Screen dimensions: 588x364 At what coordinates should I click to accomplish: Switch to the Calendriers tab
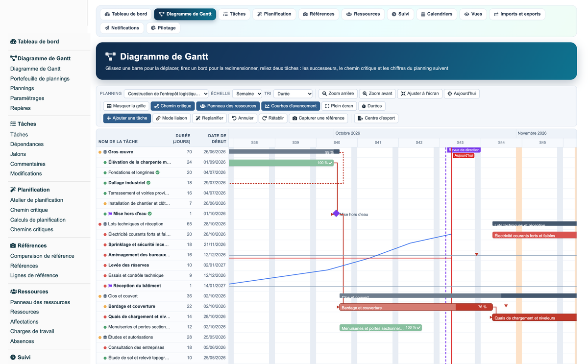[436, 14]
